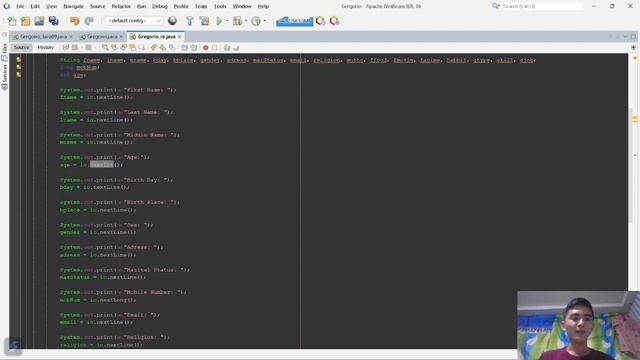Expand the Profile Project dropdown arrow
640x360 pixels.
(264, 21)
